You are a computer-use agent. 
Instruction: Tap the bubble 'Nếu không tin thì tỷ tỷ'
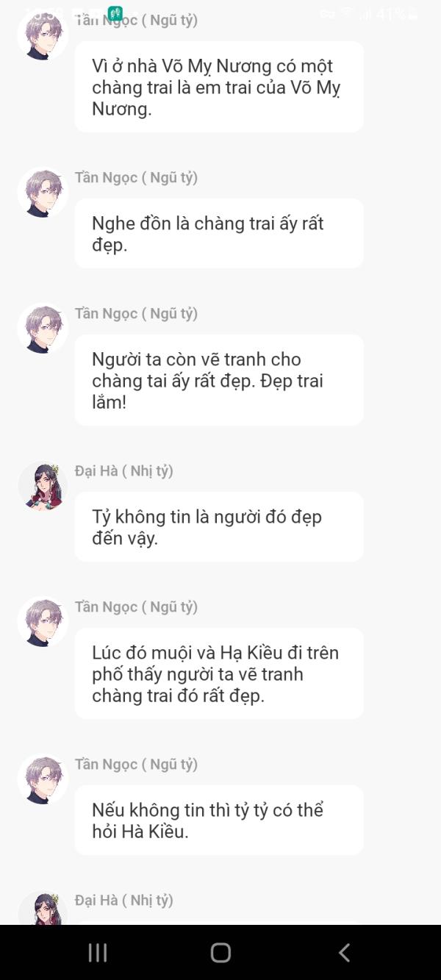point(219,820)
